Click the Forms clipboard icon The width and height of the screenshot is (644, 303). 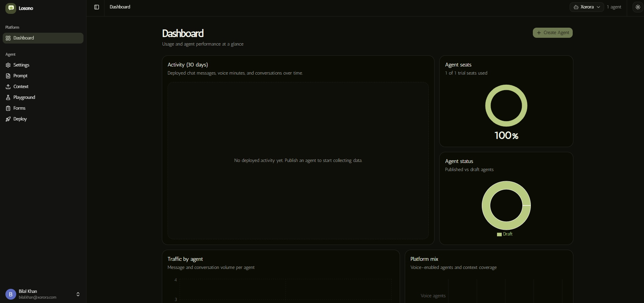(8, 108)
